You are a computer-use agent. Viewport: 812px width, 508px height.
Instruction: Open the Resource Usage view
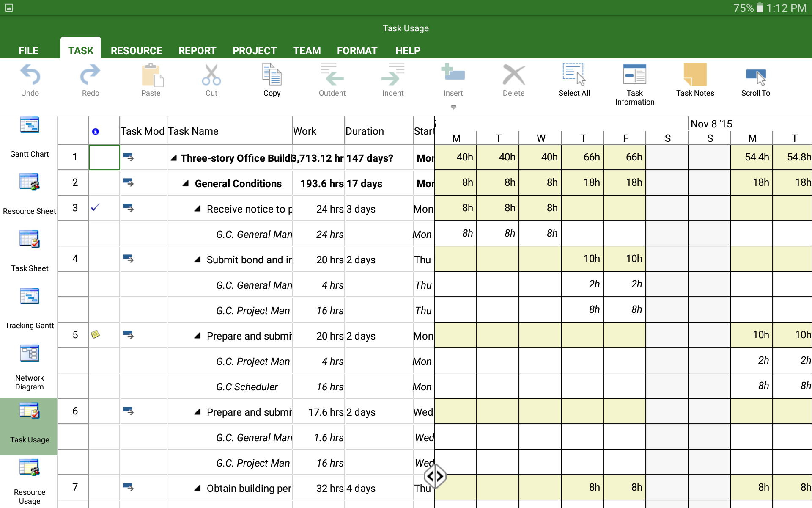[x=30, y=482]
